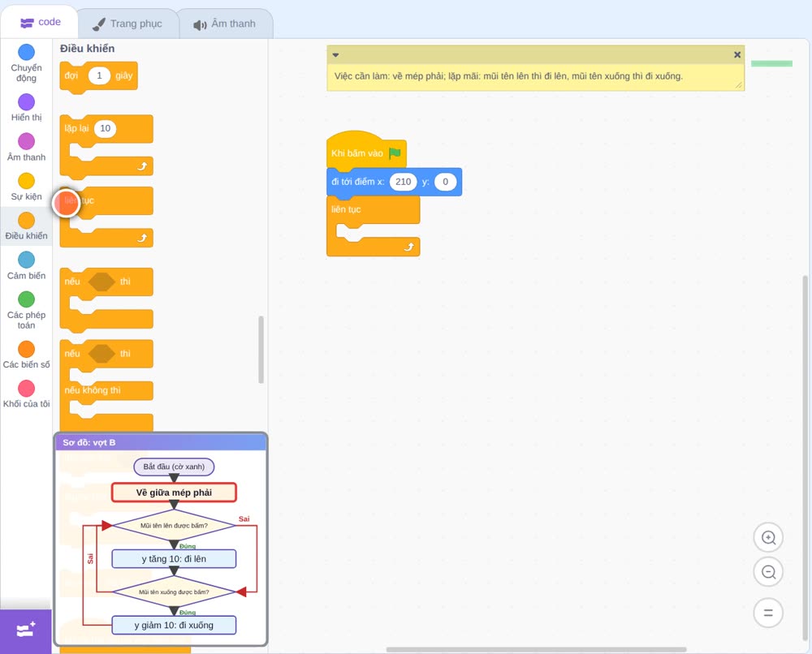This screenshot has width=812, height=654.
Task: Zoom out the workspace
Action: tap(768, 572)
